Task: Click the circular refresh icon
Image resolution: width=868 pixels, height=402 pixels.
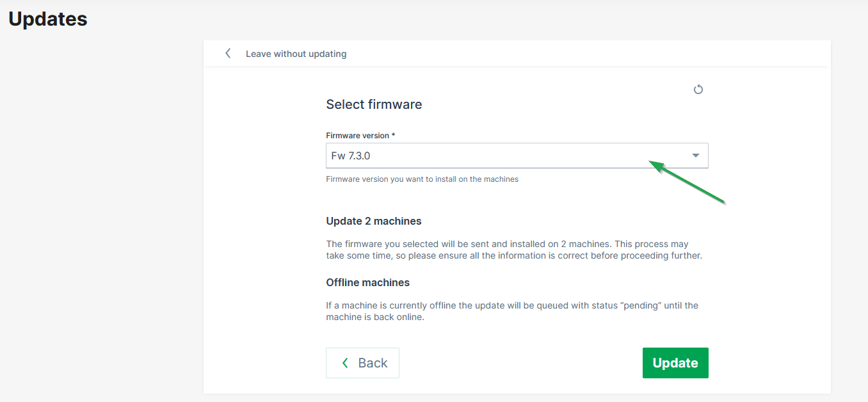Action: coord(698,90)
